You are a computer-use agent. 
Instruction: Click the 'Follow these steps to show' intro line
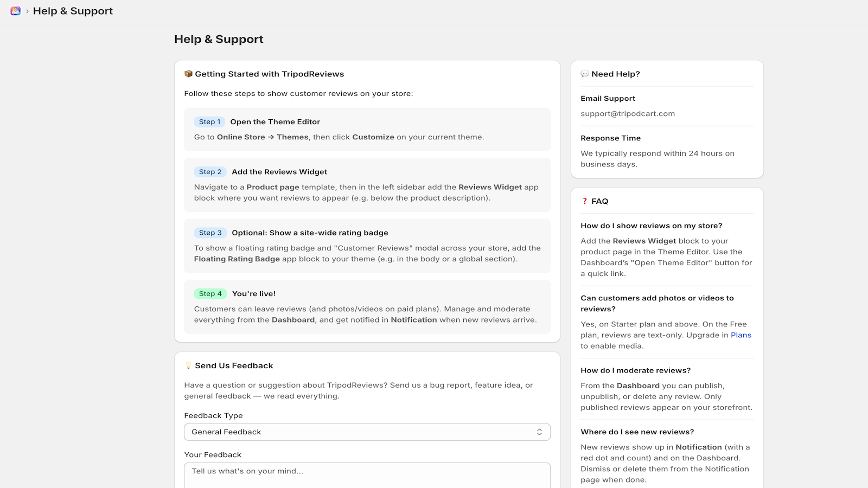[298, 94]
